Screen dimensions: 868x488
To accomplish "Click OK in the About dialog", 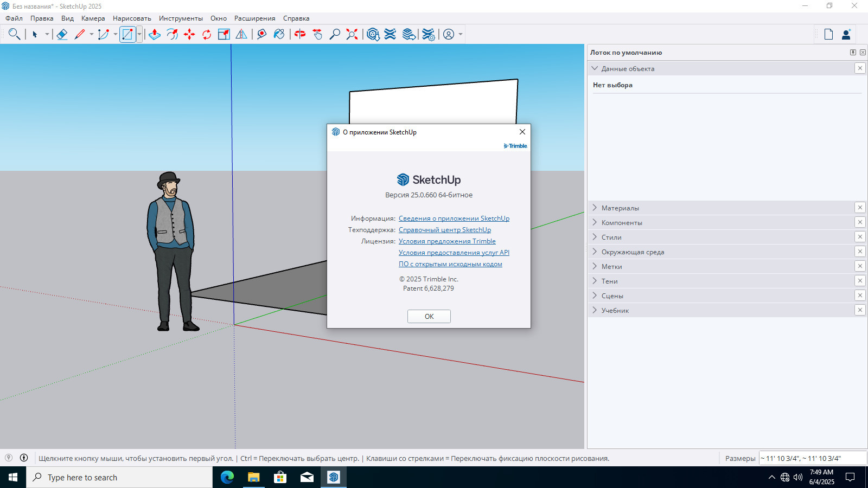I will click(x=429, y=316).
